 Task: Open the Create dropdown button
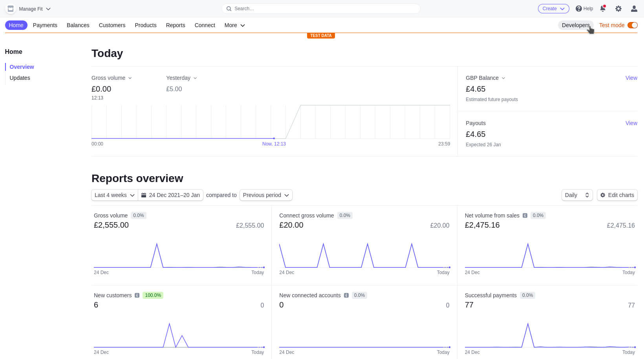(x=553, y=9)
